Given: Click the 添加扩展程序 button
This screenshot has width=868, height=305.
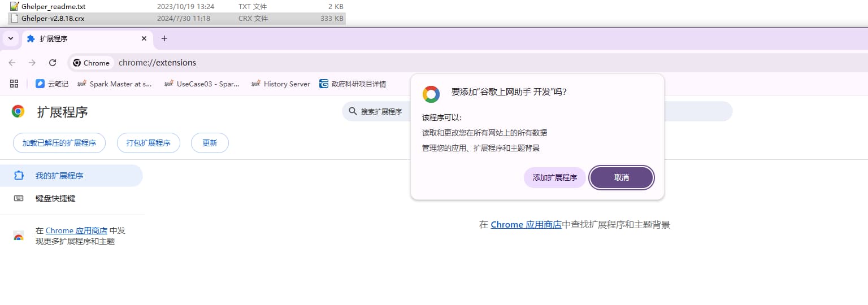Looking at the screenshot, I should point(554,177).
